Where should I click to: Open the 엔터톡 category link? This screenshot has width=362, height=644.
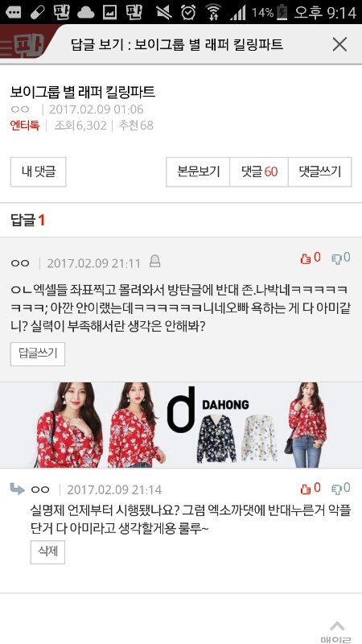coord(25,126)
